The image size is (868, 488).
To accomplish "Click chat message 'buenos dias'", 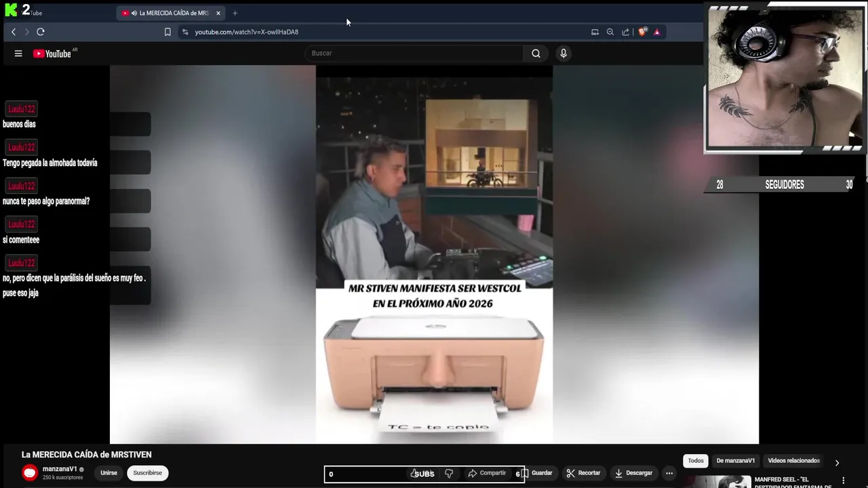I will click(19, 124).
